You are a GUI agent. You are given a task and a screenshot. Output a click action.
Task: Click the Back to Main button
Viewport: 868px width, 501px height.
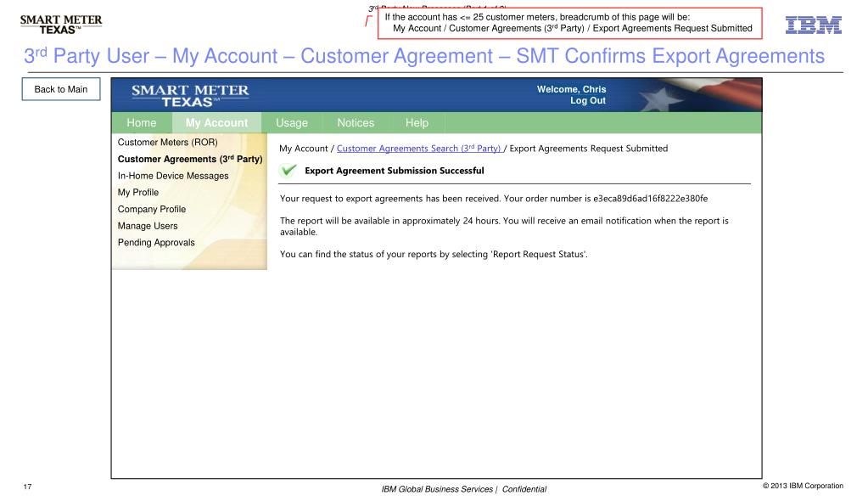[x=61, y=89]
